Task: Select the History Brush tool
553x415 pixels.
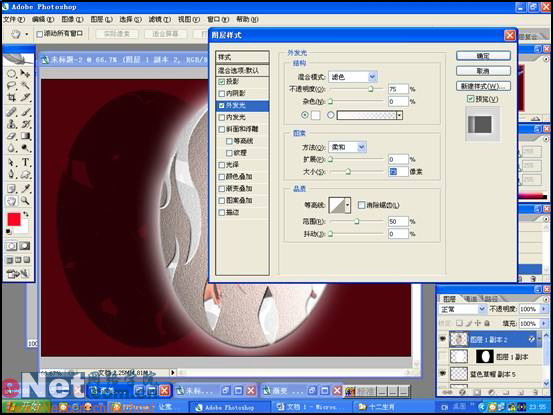Action: point(25,124)
